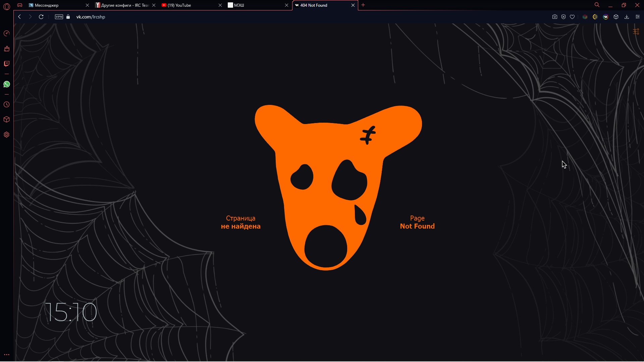Open Extensions cube icon in sidebar
The width and height of the screenshot is (644, 362).
[6, 119]
